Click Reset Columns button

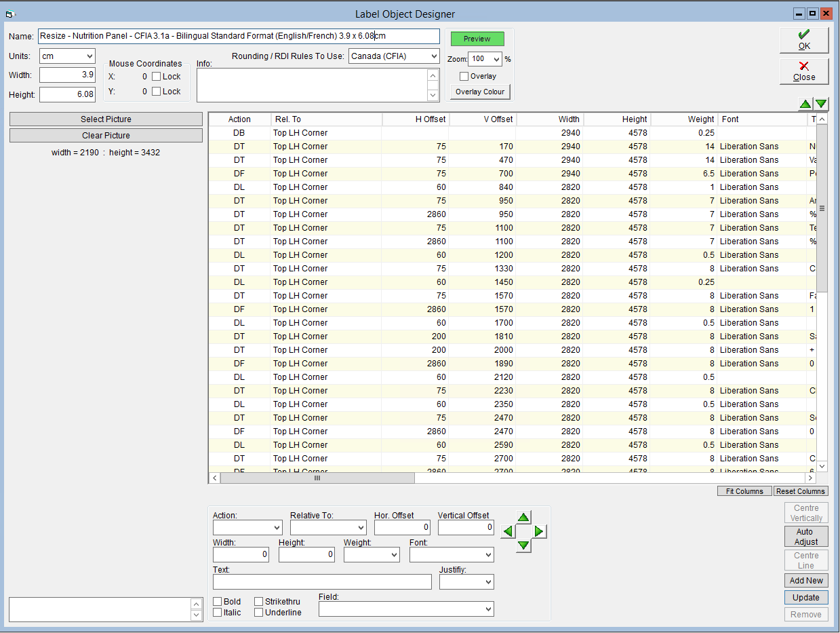point(801,491)
